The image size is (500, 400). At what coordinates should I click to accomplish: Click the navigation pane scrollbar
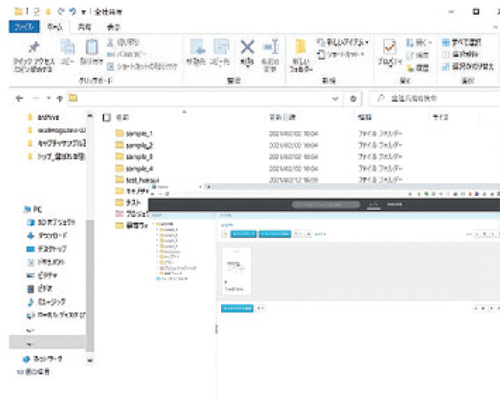click(x=90, y=285)
